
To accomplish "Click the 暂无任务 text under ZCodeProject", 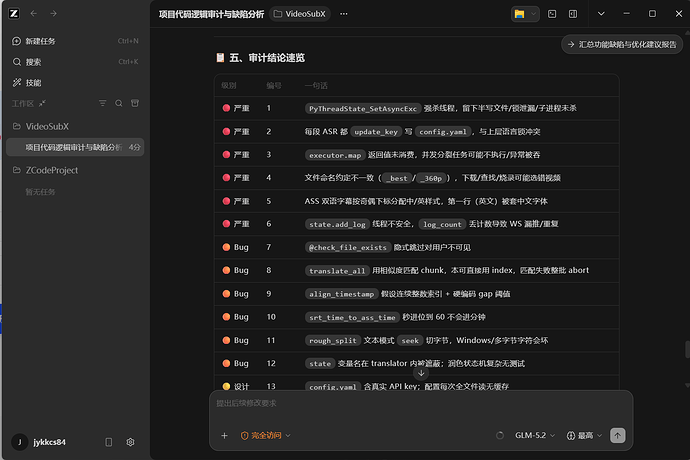I will (40, 192).
